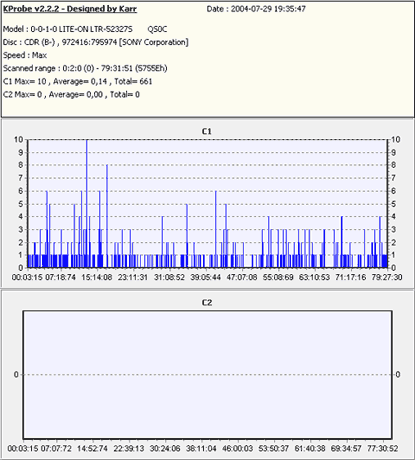Screen dimensions: 415x460
Task: Click the C2 chart title
Action: pos(207,302)
